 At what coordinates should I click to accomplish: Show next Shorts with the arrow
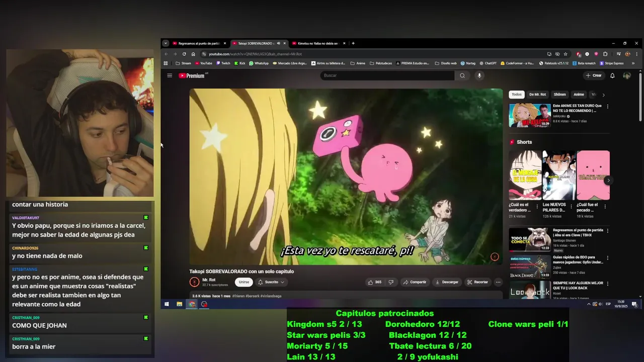pyautogui.click(x=608, y=180)
